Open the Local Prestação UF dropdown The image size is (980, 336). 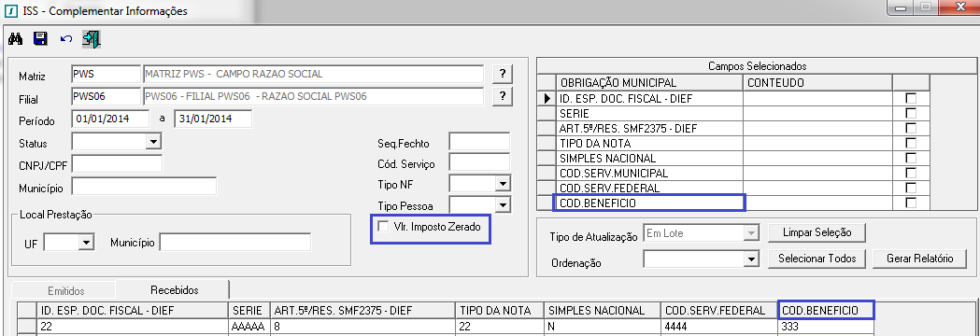[x=86, y=243]
